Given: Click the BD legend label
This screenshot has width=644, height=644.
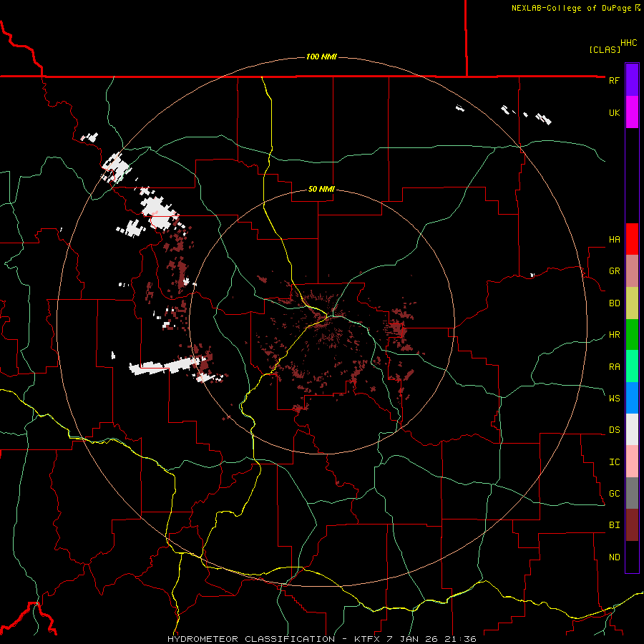Looking at the screenshot, I should 614,303.
